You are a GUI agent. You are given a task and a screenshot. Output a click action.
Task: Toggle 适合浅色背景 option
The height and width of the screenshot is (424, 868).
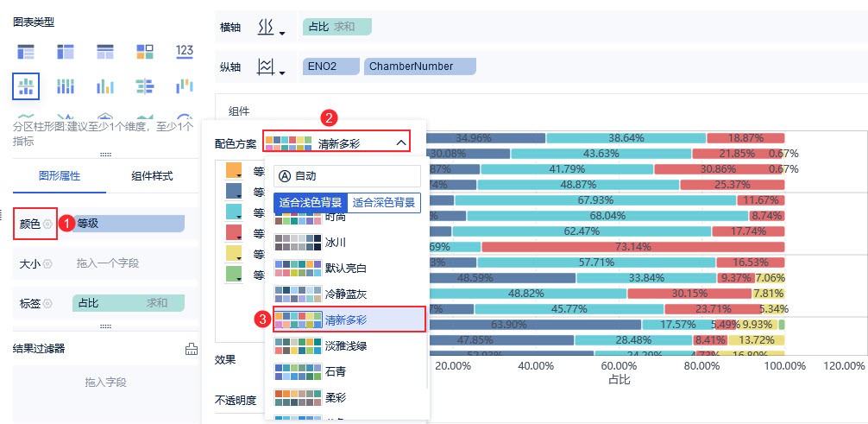311,202
